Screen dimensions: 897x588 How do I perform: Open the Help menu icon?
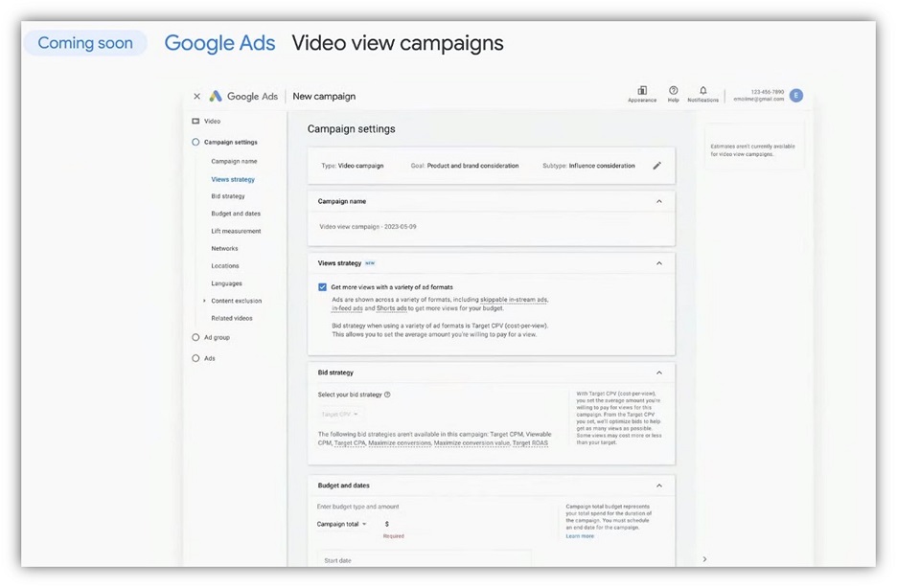673,89
